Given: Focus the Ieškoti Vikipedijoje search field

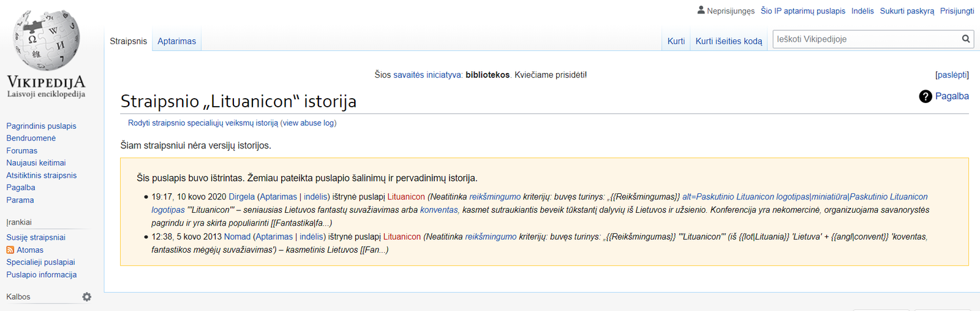Looking at the screenshot, I should pos(865,39).
